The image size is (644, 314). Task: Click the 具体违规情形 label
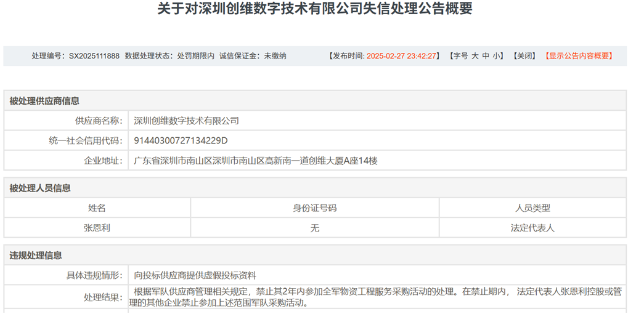(94, 275)
